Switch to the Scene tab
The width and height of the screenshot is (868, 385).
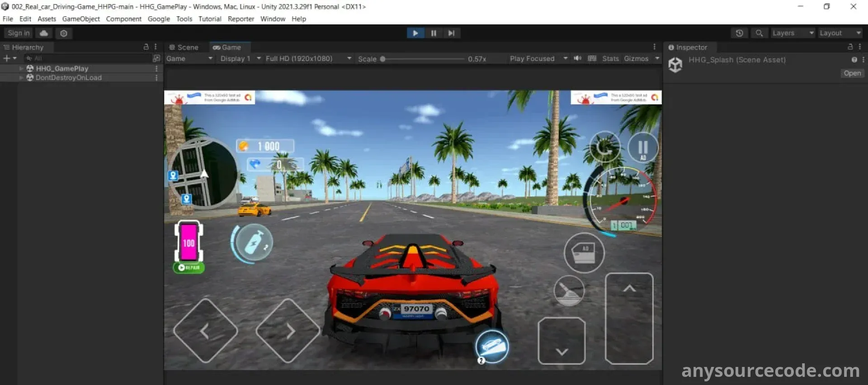click(184, 47)
